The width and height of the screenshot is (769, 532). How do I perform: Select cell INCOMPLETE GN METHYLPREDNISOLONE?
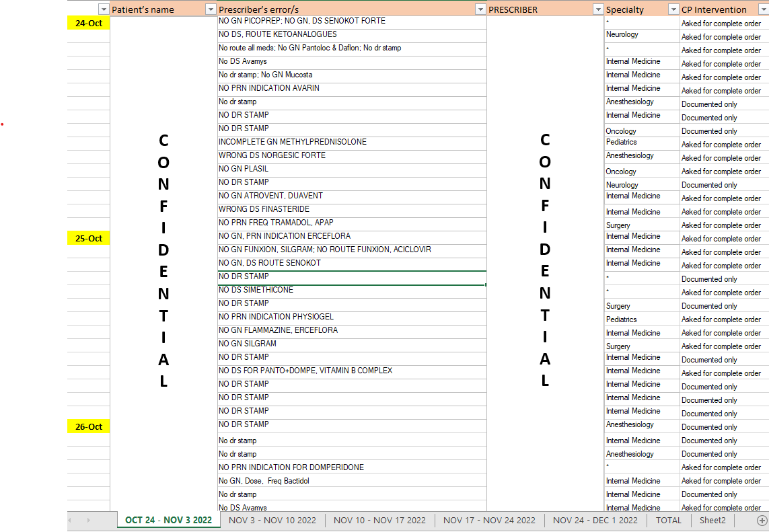(x=352, y=143)
